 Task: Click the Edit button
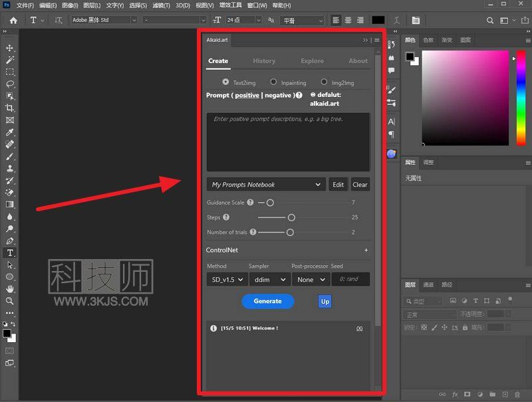(x=338, y=185)
